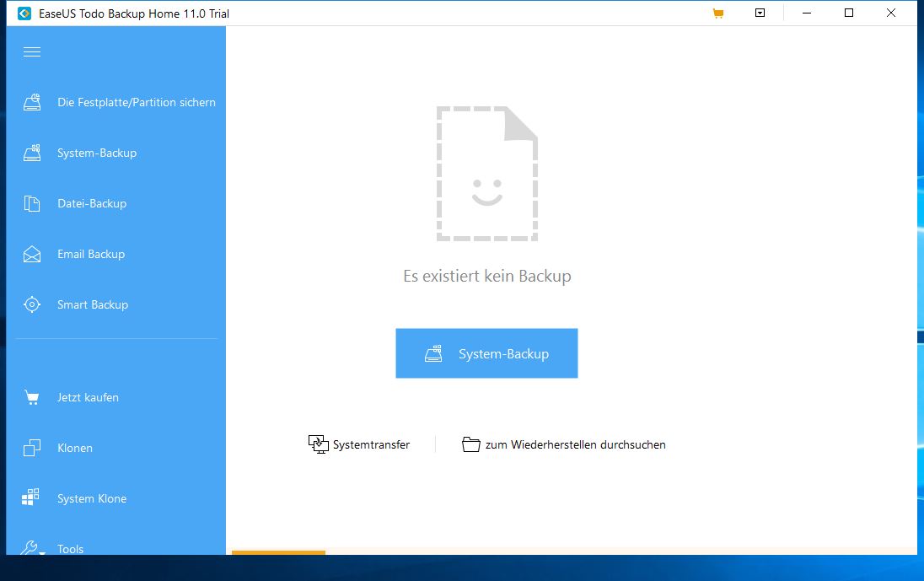Screen dimensions: 924x581
Task: Click the Email Backup envelope icon
Action: (32, 254)
